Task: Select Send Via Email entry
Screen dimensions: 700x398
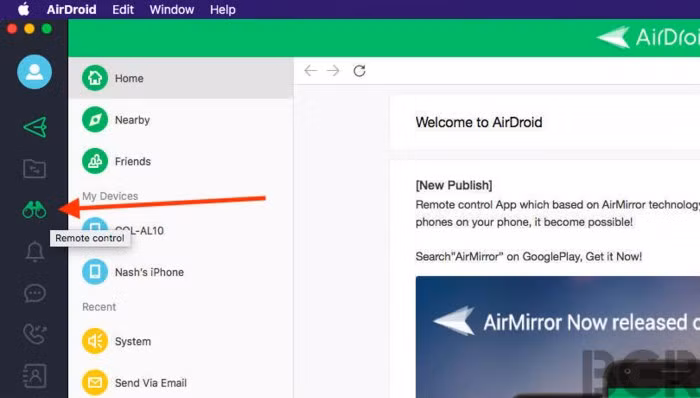Action: coord(181,383)
